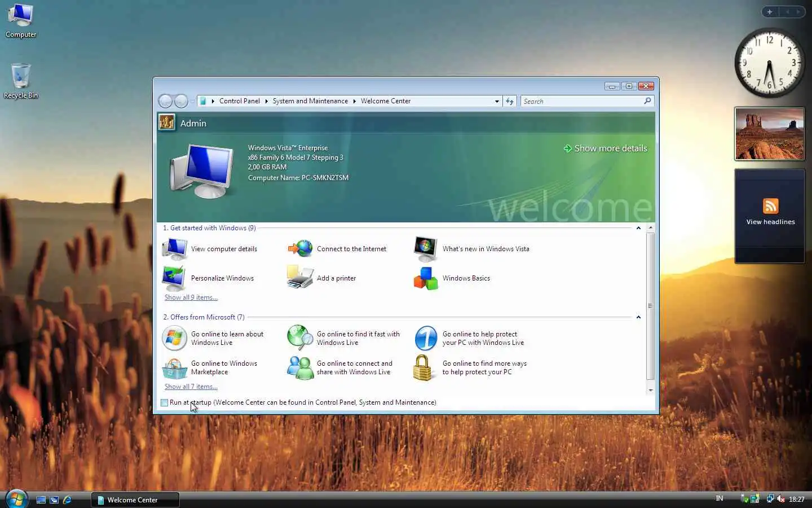
Task: Click Show all 9 items link
Action: click(x=191, y=297)
